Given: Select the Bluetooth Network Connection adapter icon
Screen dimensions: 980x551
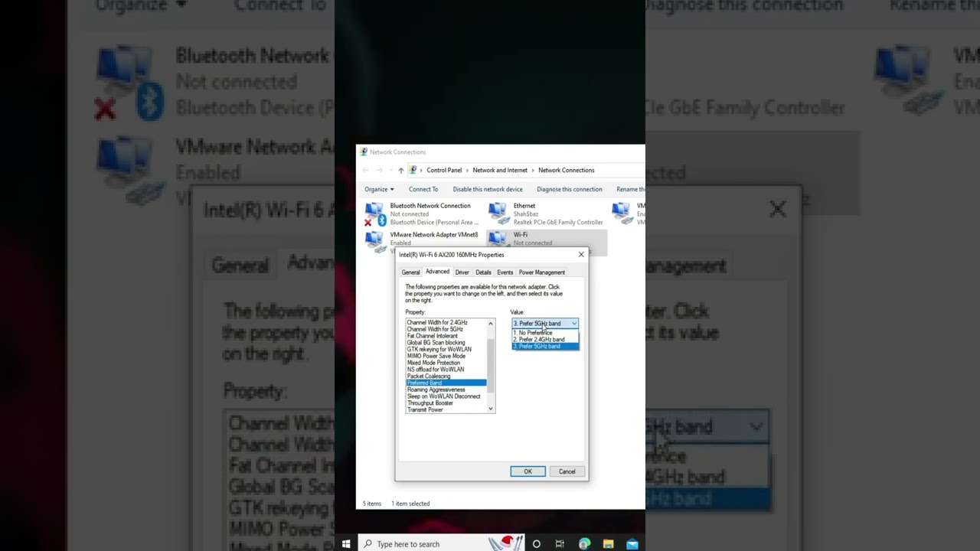Looking at the screenshot, I should [374, 214].
